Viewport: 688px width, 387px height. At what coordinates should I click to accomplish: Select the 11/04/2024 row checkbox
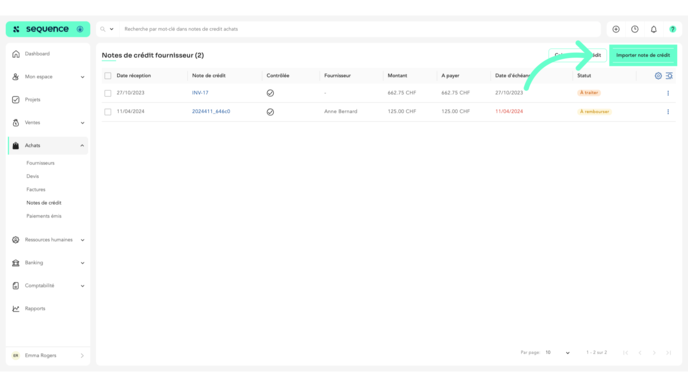(108, 112)
